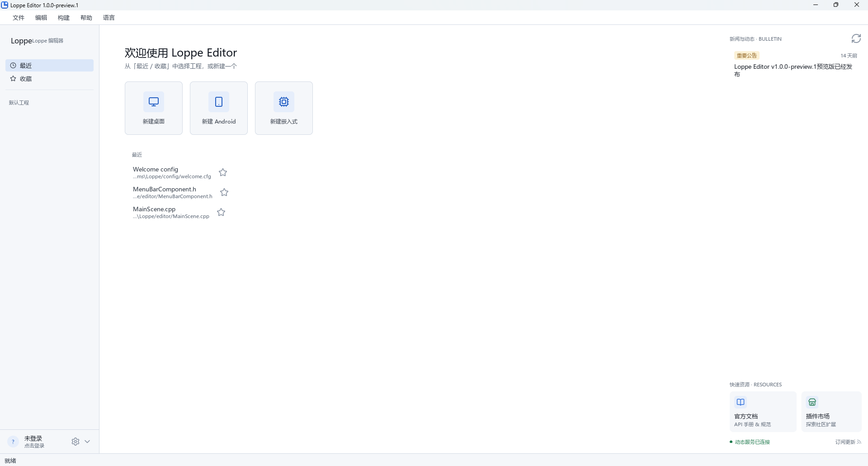Expand the account chevron dropdown
Viewport: 868px width, 466px height.
point(87,442)
